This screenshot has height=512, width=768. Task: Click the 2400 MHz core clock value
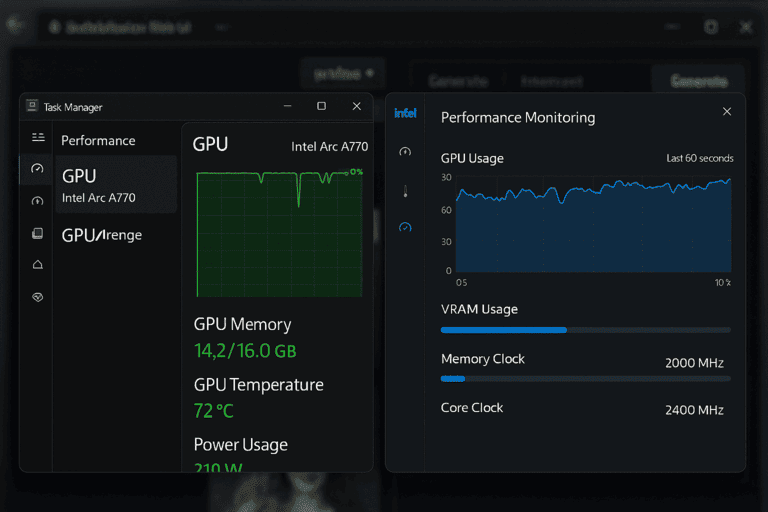coord(694,410)
